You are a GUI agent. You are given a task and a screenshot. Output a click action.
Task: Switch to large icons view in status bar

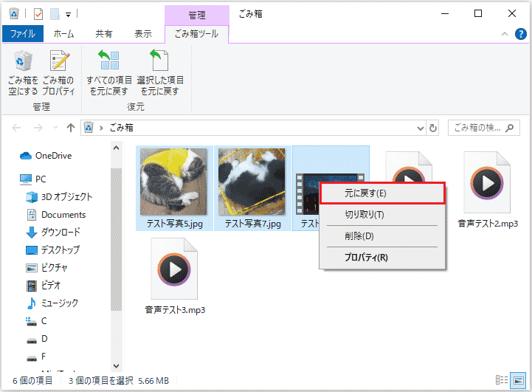[518, 380]
